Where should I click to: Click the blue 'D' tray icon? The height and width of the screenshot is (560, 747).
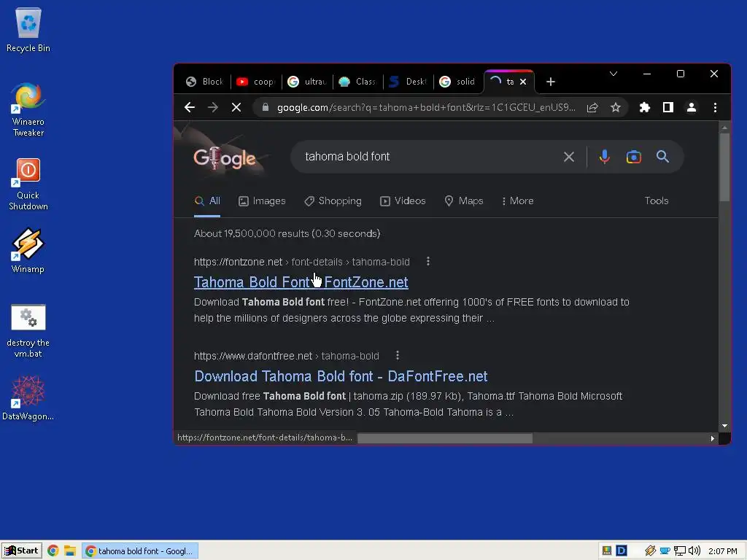point(622,551)
